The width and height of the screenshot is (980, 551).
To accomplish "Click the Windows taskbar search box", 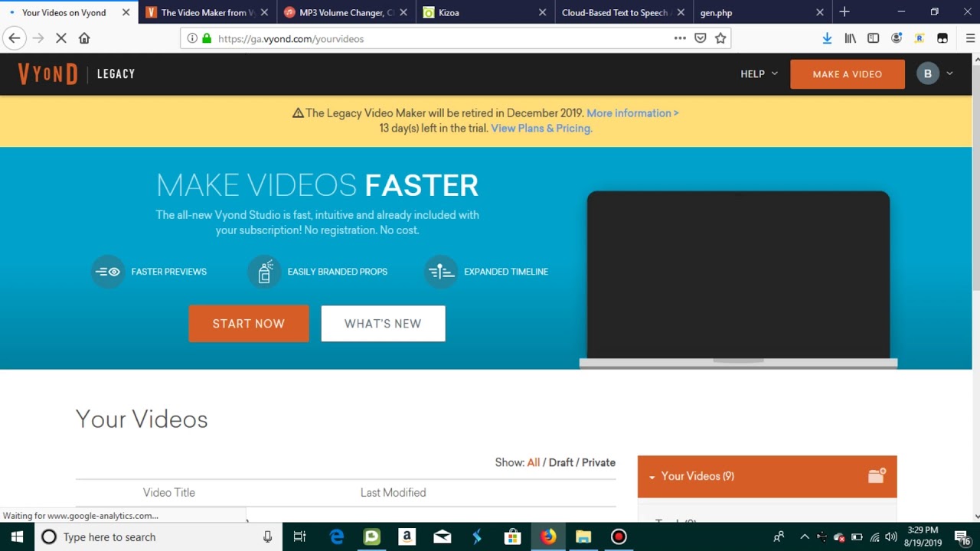I will coord(158,537).
